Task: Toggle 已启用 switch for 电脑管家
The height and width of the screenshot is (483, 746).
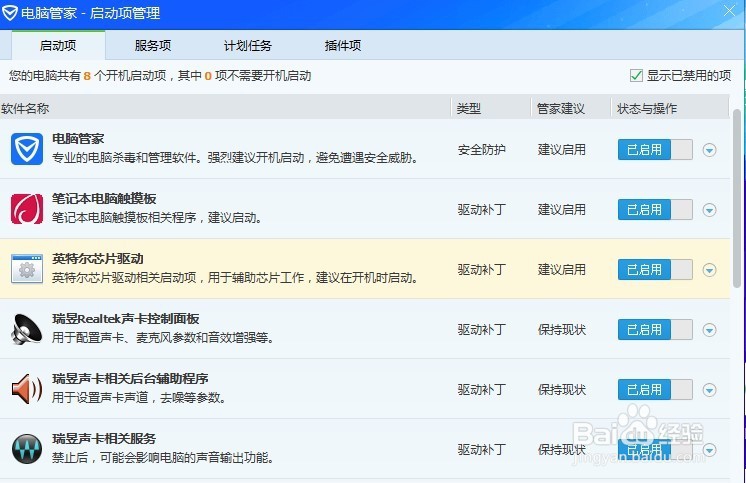Action: pos(655,149)
